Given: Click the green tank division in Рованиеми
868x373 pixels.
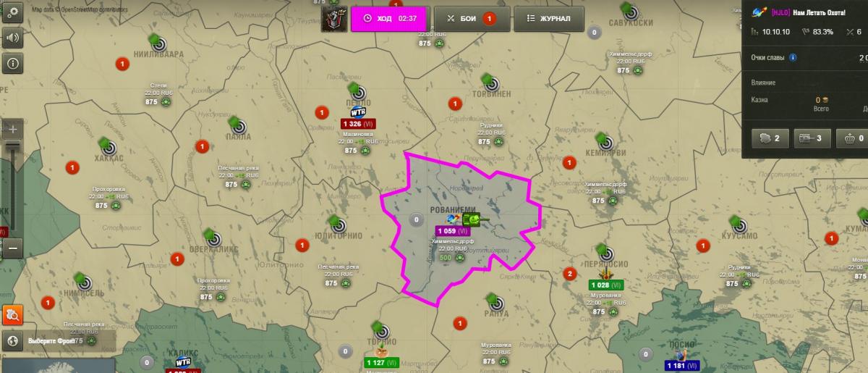Looking at the screenshot, I should coord(476,218).
